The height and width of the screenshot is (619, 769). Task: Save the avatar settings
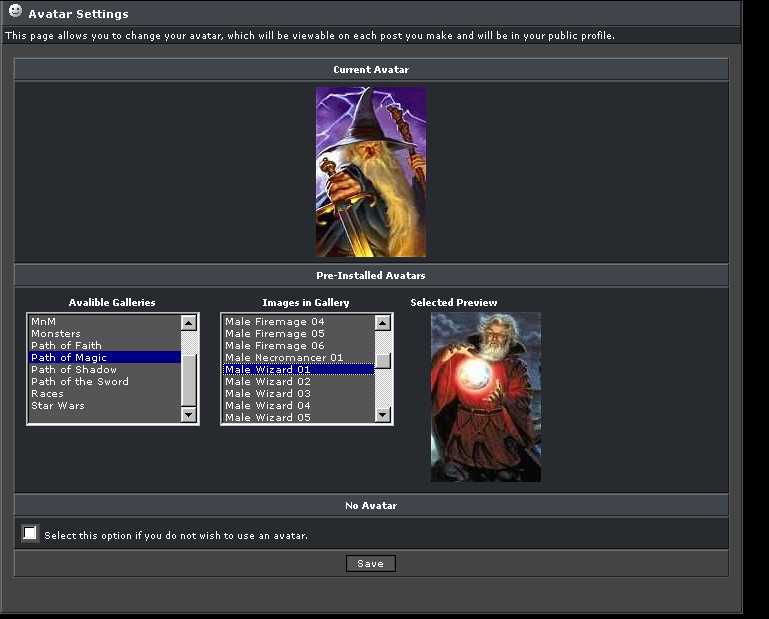pos(370,564)
